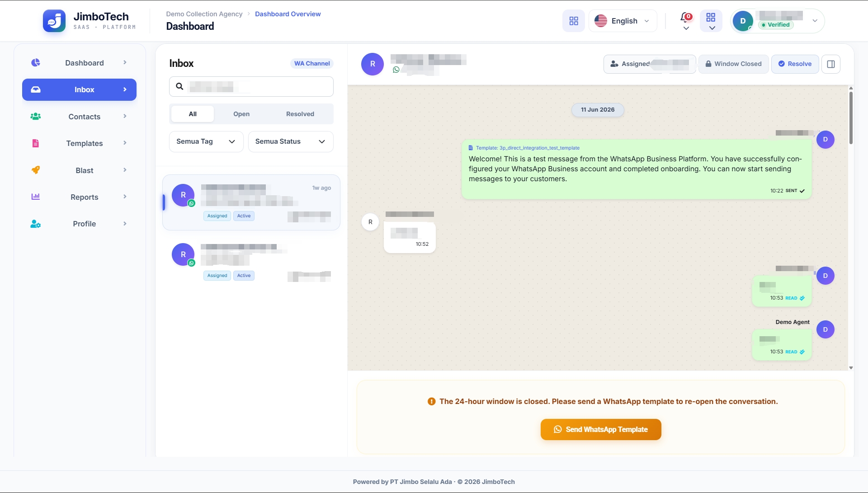Expand the Reports menu chevron

125,197
